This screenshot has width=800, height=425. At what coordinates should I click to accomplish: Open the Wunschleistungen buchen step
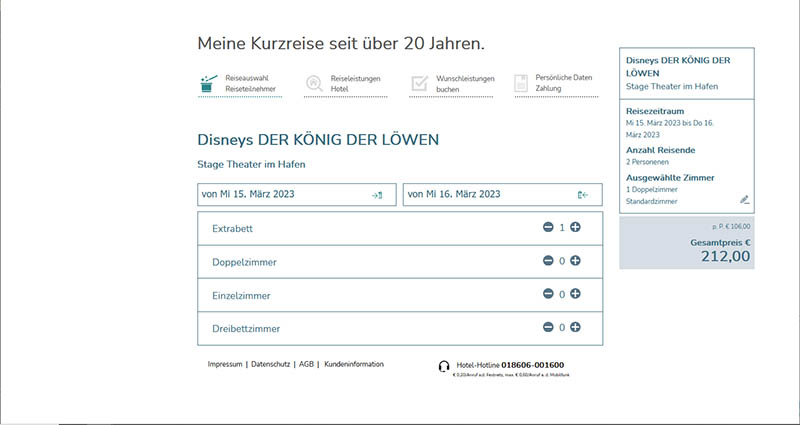click(451, 84)
